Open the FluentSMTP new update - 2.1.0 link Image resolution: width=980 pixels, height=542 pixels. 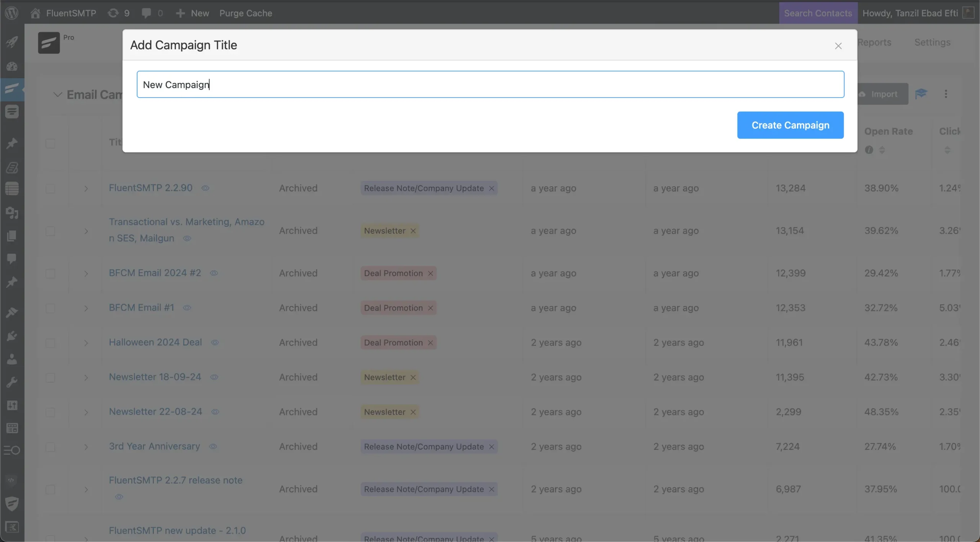pyautogui.click(x=177, y=531)
